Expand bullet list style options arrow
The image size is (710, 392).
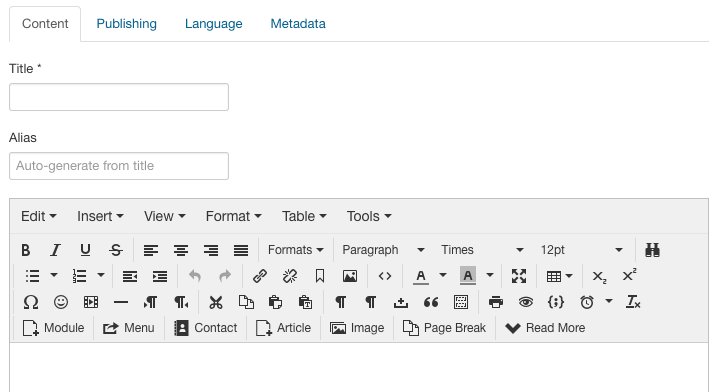pyautogui.click(x=54, y=275)
